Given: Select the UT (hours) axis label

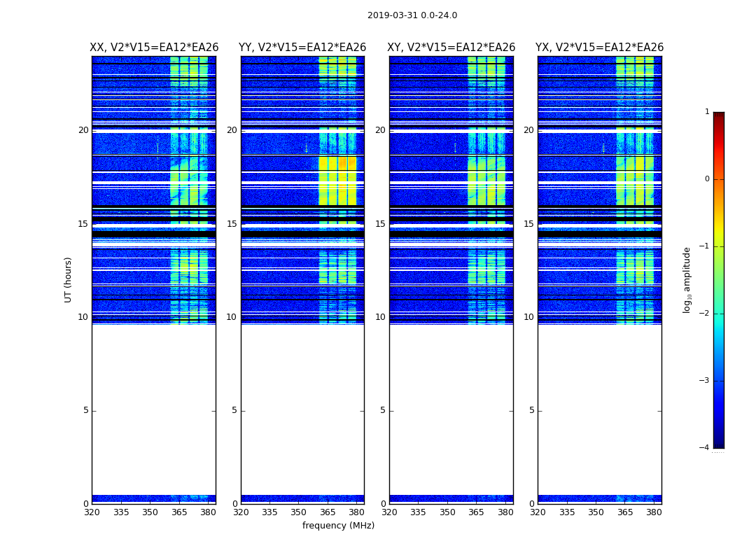Looking at the screenshot, I should click(68, 280).
